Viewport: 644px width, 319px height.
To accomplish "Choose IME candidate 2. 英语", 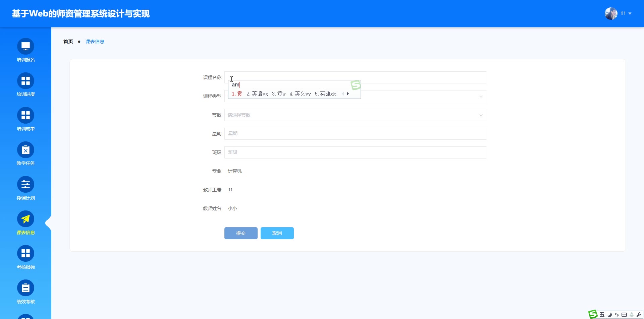I will click(x=257, y=94).
